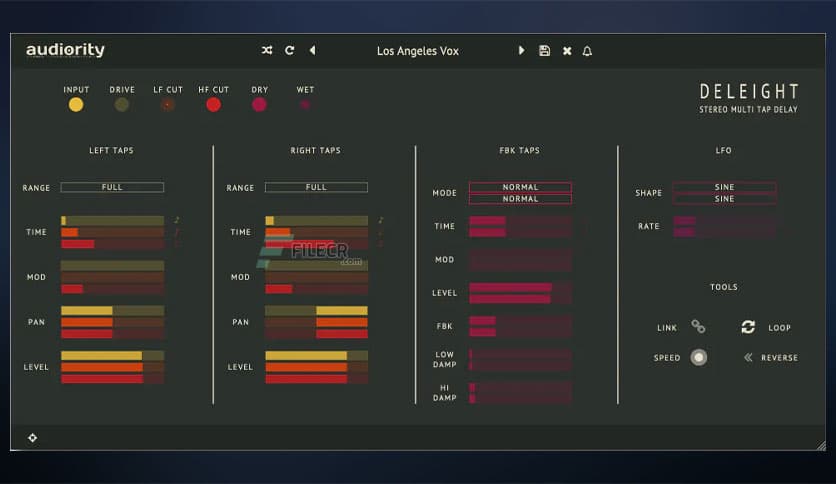The width and height of the screenshot is (836, 484).
Task: Open the Los Angeles Vox preset menu
Action: click(417, 51)
